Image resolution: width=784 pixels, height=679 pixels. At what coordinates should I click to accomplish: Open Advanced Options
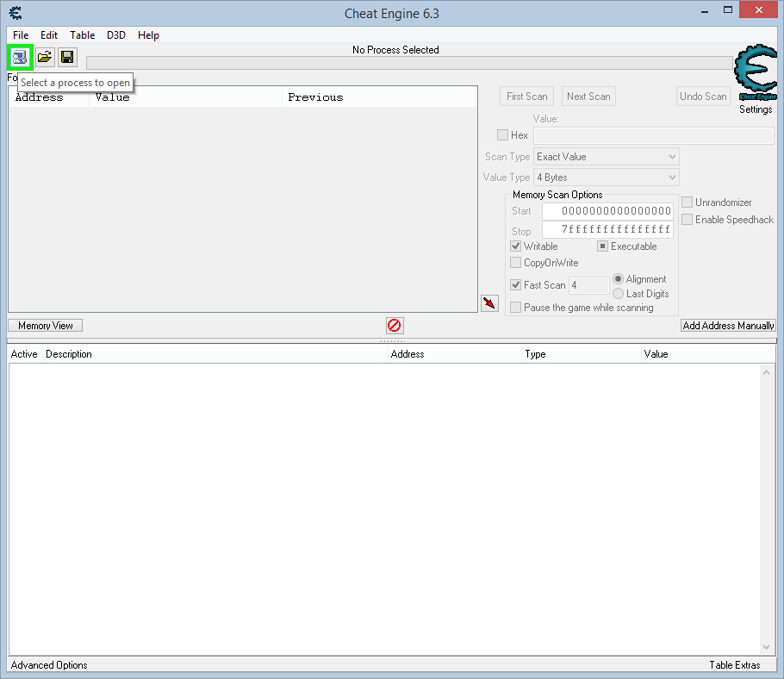[49, 665]
